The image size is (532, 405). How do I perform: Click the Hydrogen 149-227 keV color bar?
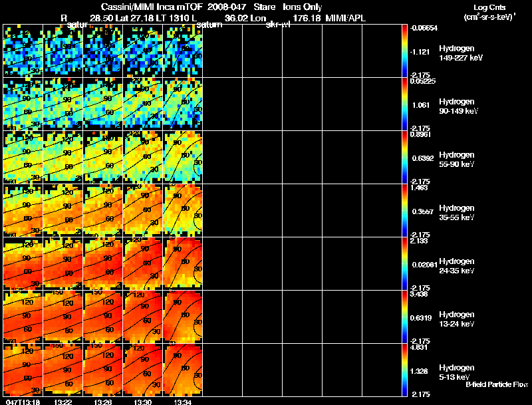(404, 51)
